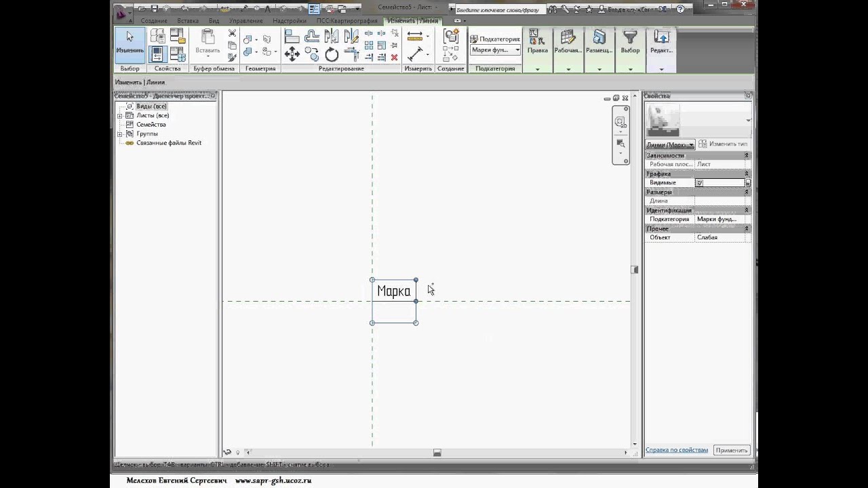Image resolution: width=868 pixels, height=488 pixels.
Task: Open the full navigation wheel on canvas
Action: (620, 122)
